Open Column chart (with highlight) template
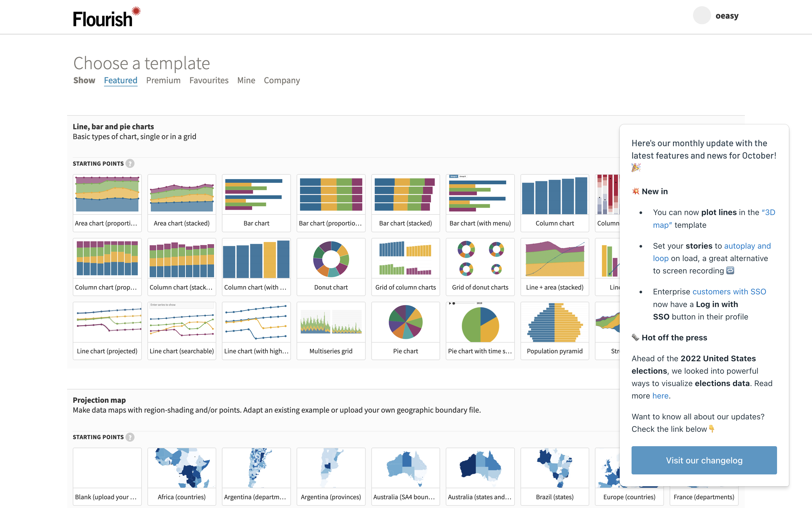 pyautogui.click(x=256, y=267)
